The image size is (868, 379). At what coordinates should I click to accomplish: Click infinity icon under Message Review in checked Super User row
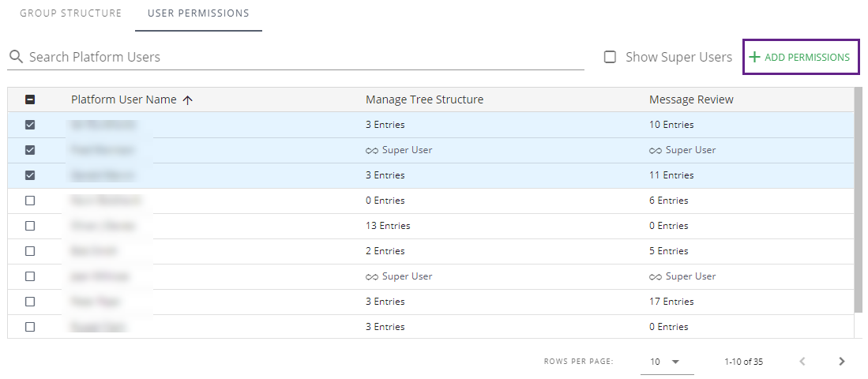click(656, 151)
